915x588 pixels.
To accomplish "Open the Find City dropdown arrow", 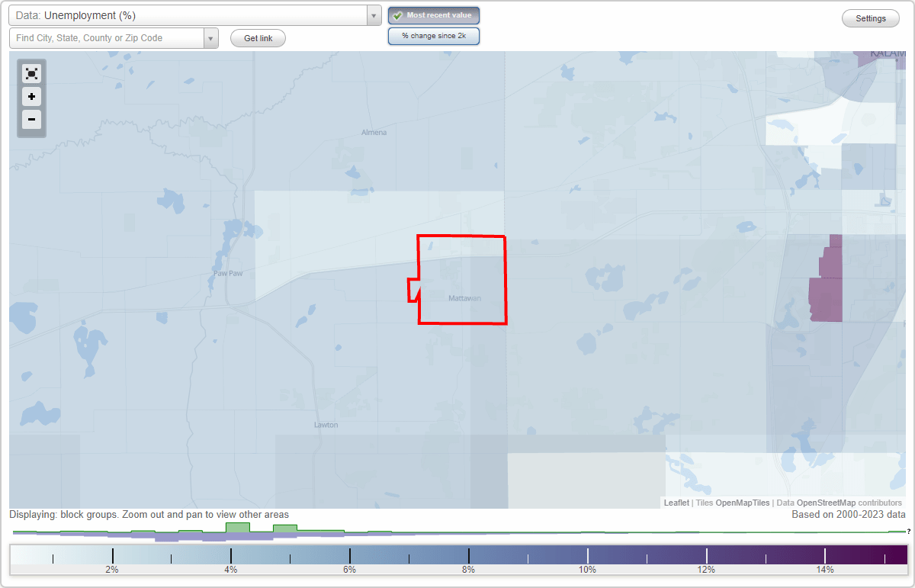I will pos(211,37).
